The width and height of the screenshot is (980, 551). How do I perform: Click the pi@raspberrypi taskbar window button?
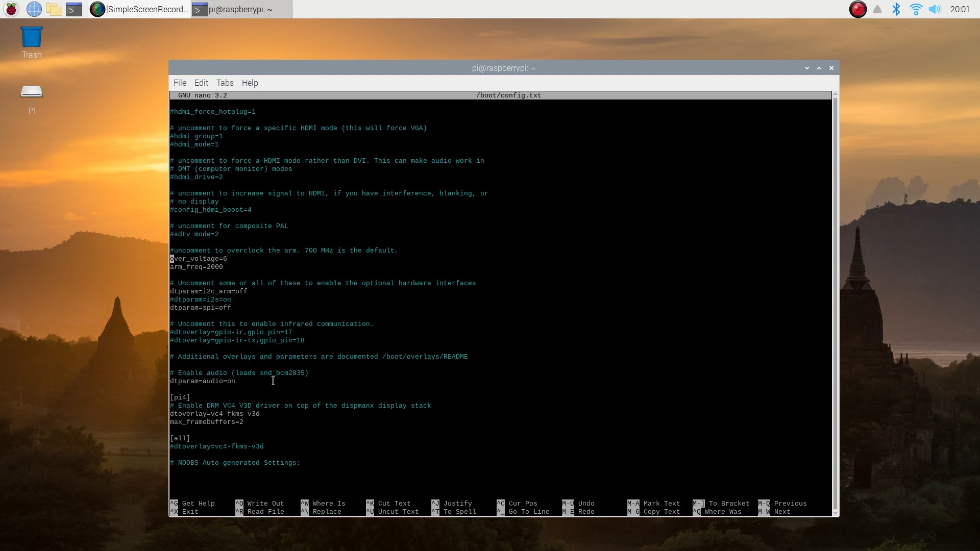coord(241,9)
